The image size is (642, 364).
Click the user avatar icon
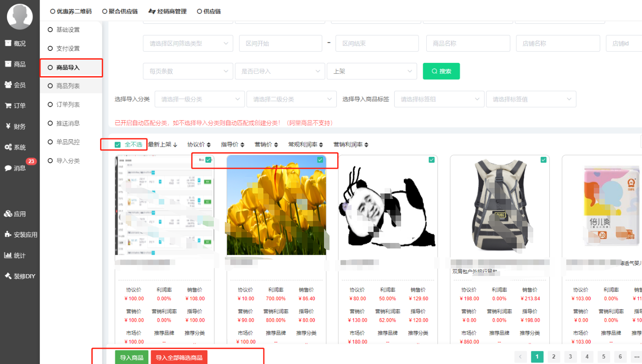(x=20, y=17)
